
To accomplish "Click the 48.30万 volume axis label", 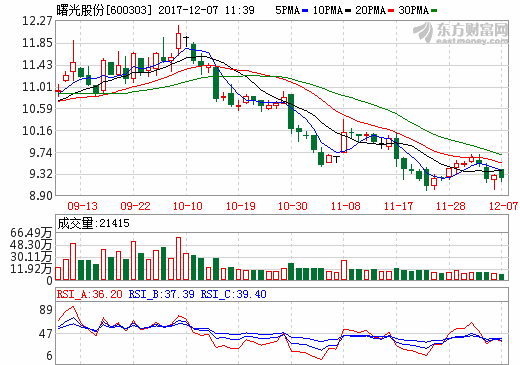I will point(31,245).
